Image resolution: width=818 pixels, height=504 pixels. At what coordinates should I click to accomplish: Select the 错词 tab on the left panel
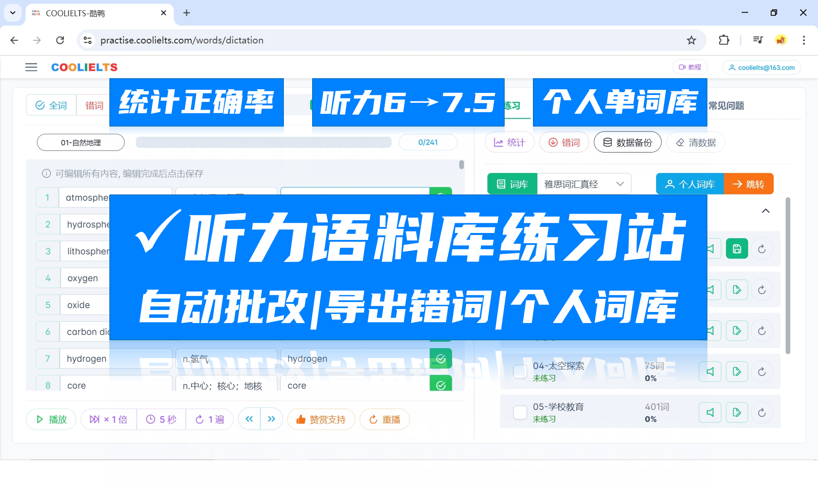tap(93, 105)
